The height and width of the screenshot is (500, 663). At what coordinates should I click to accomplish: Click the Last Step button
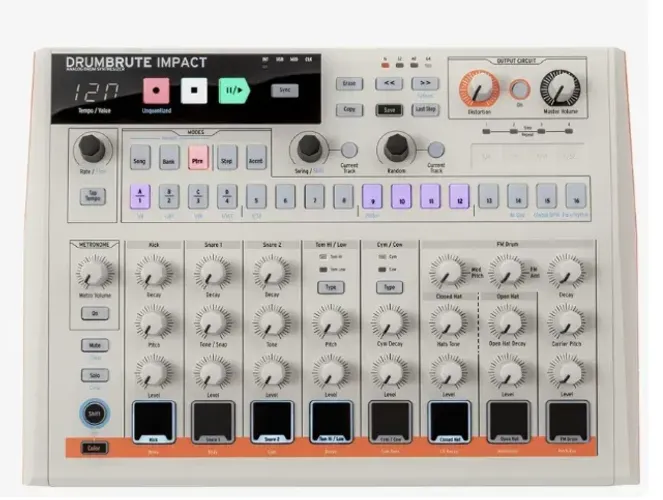point(425,109)
